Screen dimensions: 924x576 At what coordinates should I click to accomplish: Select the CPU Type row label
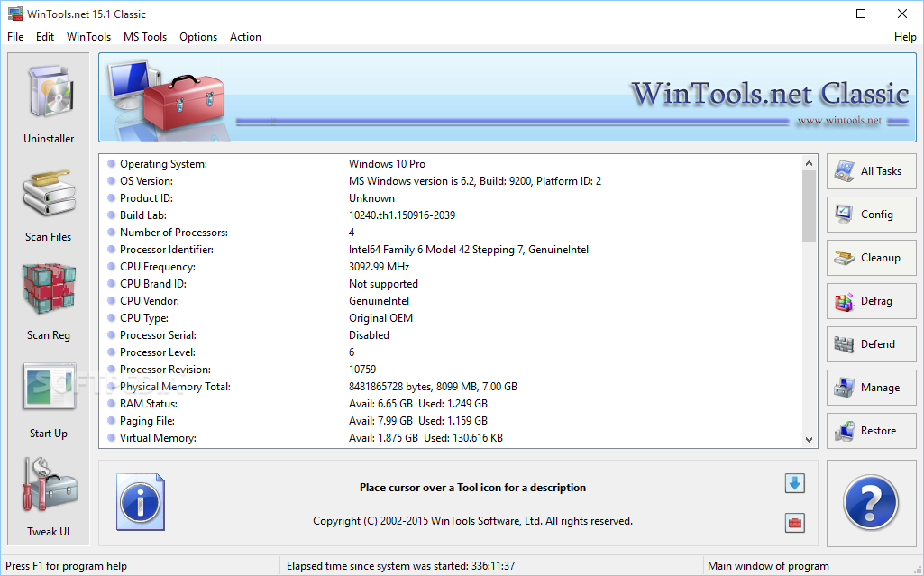(x=144, y=318)
